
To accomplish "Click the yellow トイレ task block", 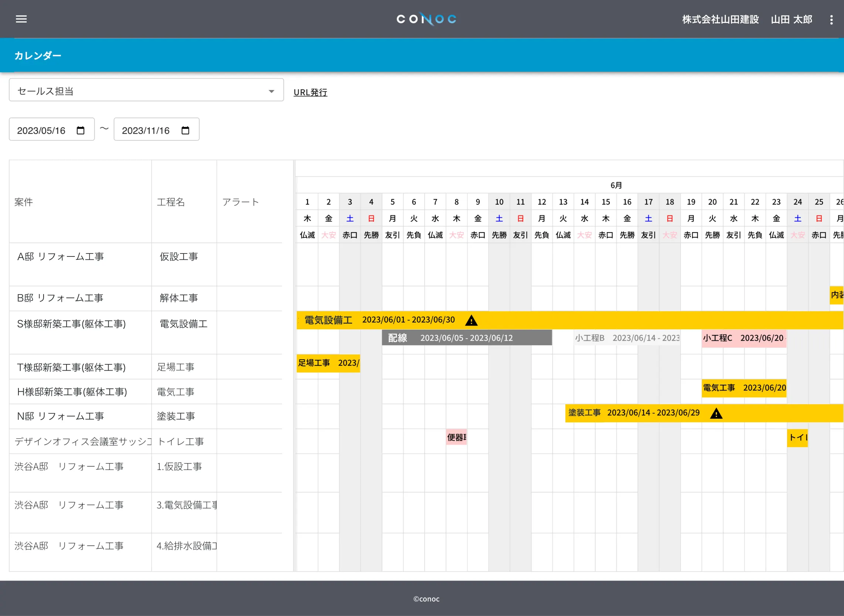I will point(797,438).
